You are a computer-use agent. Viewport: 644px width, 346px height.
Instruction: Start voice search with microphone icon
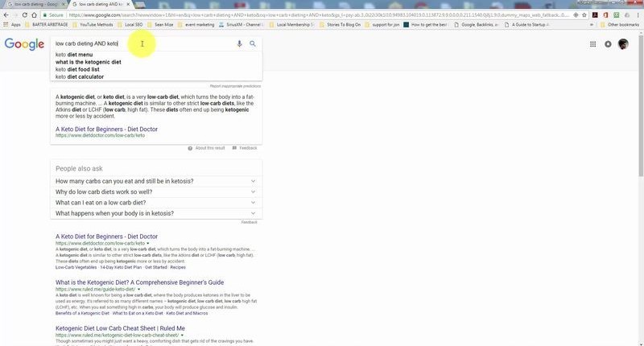[239, 43]
